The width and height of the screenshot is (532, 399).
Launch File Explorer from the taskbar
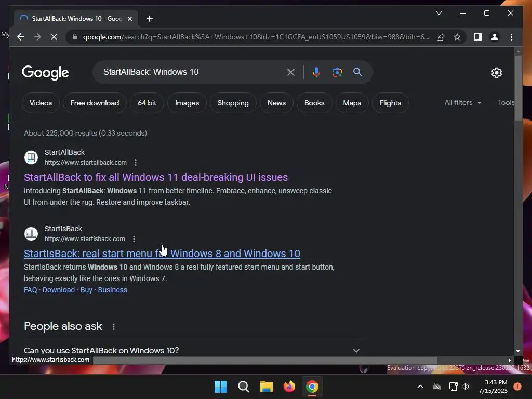(267, 387)
